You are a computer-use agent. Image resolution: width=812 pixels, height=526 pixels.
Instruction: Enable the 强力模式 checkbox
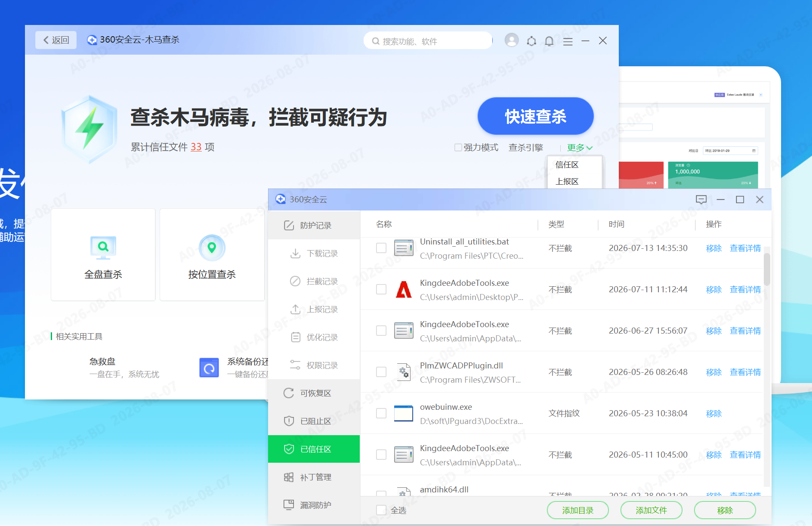point(458,148)
